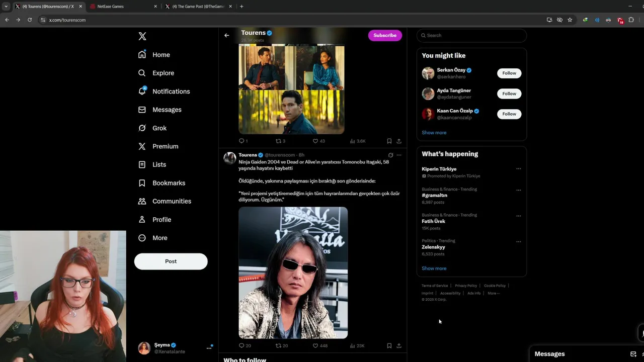Open the Tomonobu Itagaki photo
The image size is (644, 362).
(293, 273)
